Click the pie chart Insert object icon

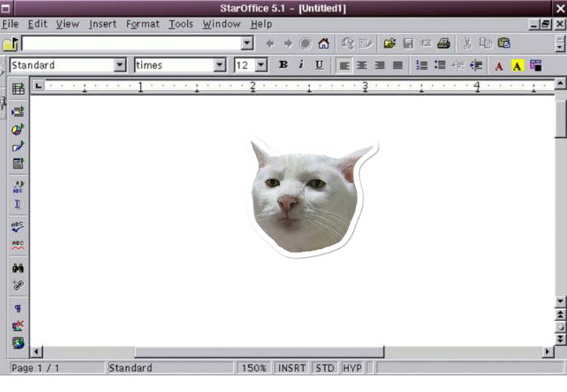(18, 130)
